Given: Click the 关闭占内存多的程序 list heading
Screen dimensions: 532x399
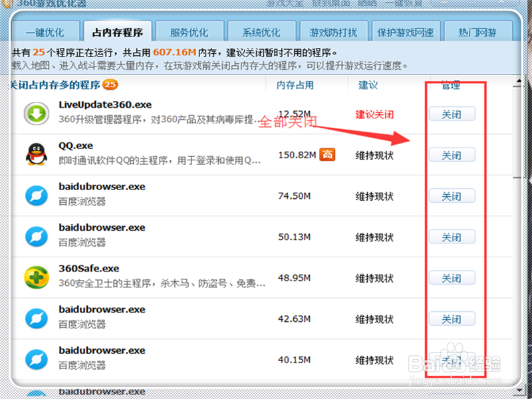Looking at the screenshot, I should [55, 84].
